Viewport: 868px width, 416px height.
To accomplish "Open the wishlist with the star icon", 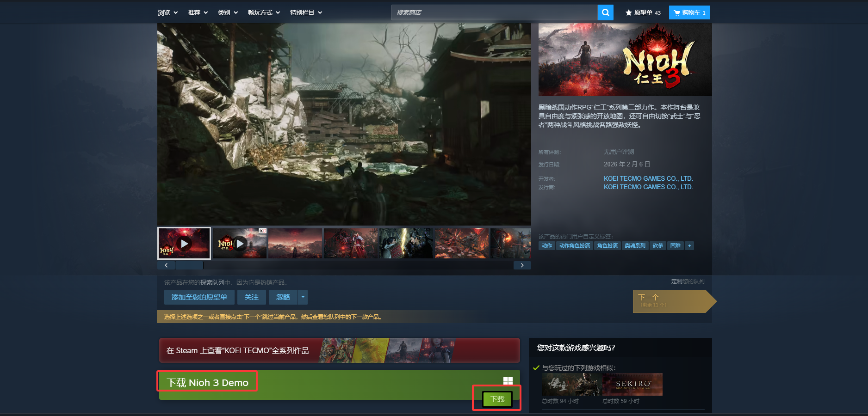I will (643, 12).
